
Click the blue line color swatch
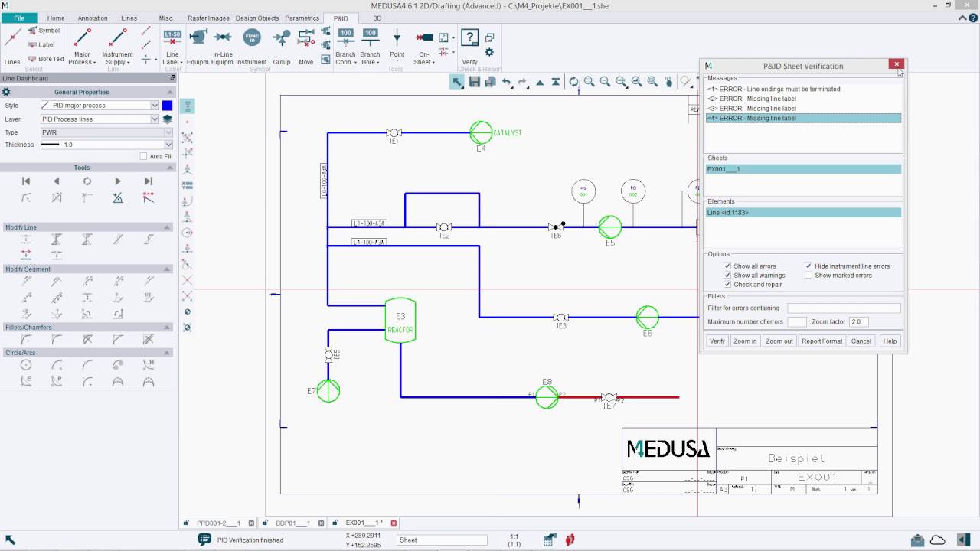click(167, 106)
